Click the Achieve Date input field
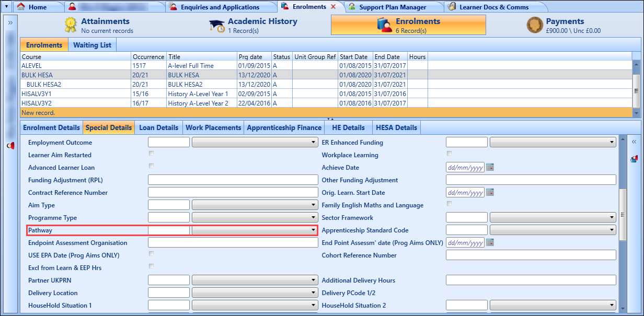 click(465, 167)
